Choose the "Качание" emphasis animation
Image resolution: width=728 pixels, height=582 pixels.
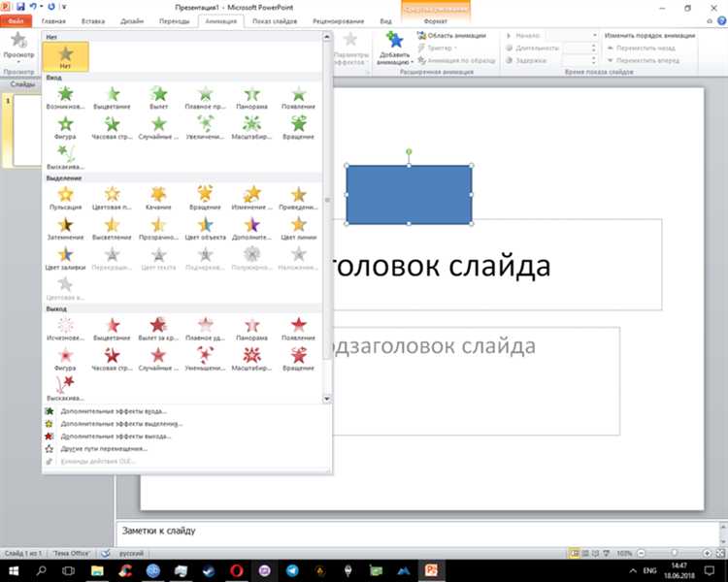[159, 199]
